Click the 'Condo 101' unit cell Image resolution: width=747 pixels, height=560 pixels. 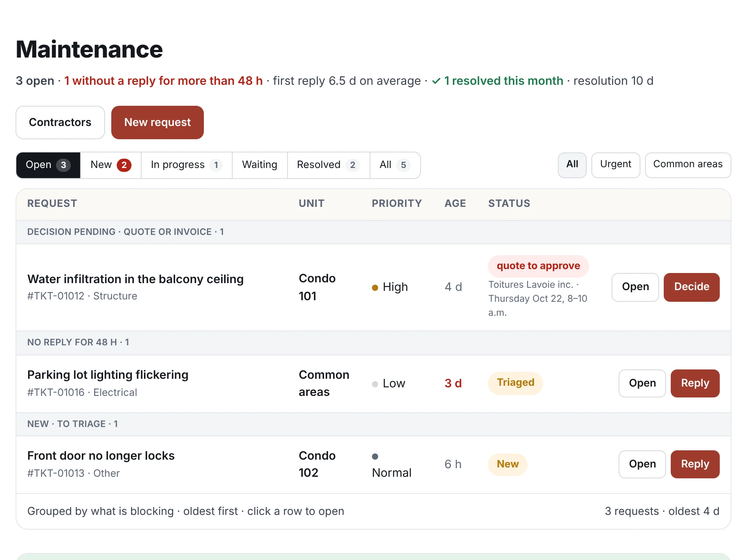pyautogui.click(x=317, y=287)
